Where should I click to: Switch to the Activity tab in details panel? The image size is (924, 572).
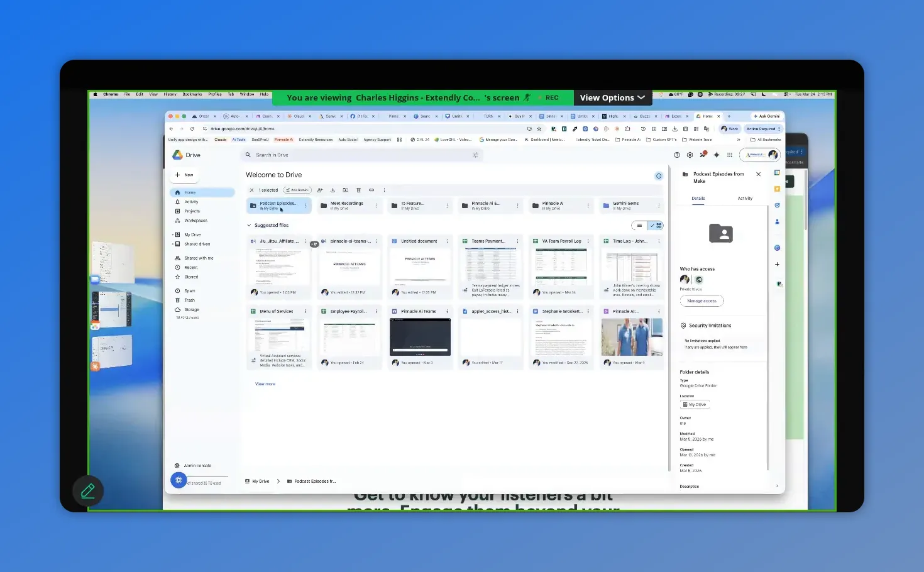(745, 198)
